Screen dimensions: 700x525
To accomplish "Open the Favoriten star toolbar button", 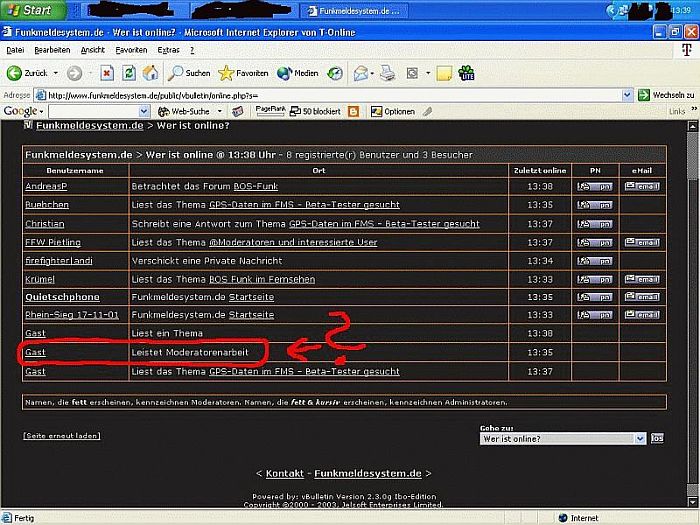I will 244,73.
